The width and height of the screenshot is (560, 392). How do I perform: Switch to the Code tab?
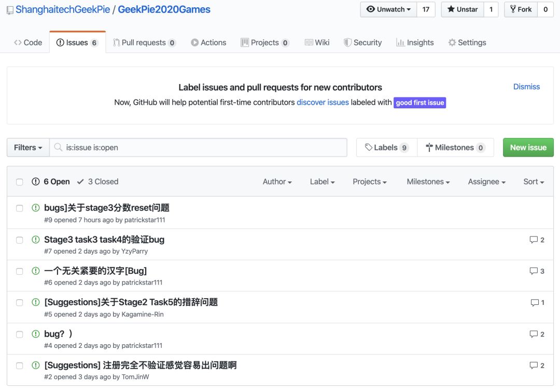28,43
